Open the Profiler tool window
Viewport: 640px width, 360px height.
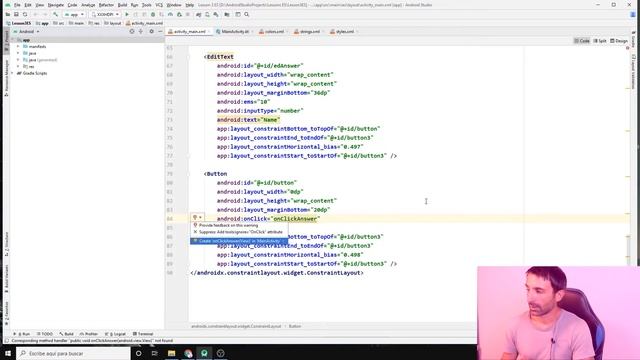point(89,334)
